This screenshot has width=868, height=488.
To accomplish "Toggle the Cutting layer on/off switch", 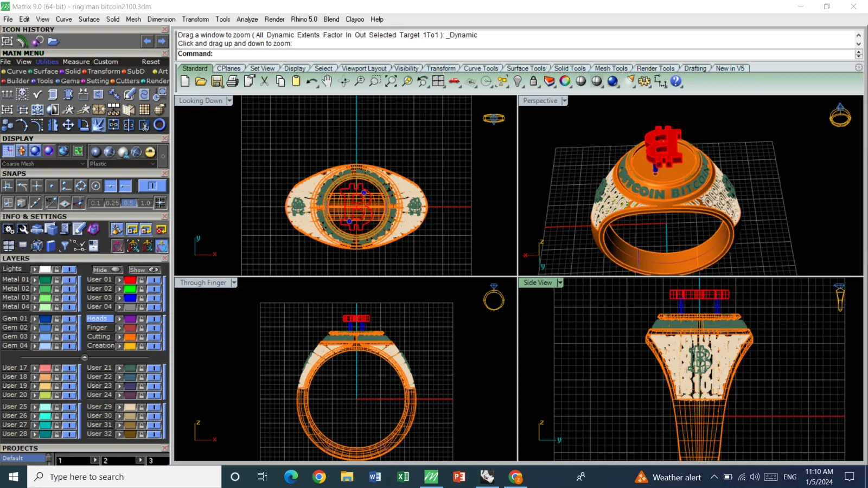I will tap(154, 337).
